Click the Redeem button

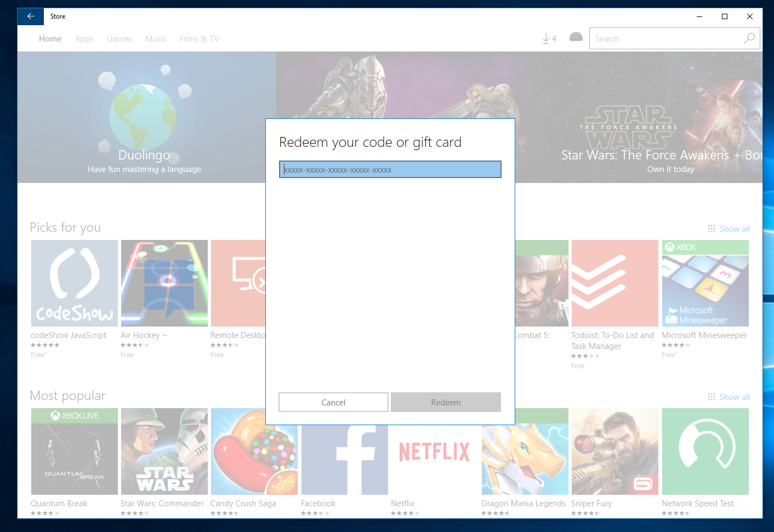pyautogui.click(x=446, y=402)
